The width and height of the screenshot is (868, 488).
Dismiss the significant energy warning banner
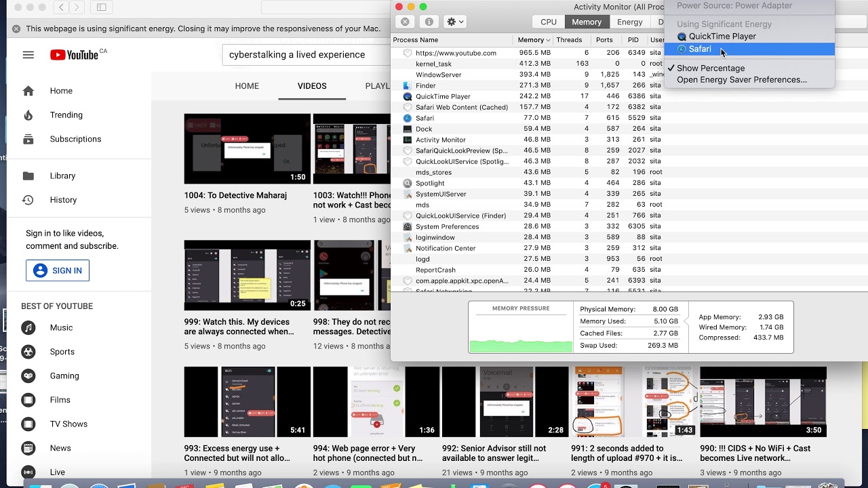click(x=16, y=29)
